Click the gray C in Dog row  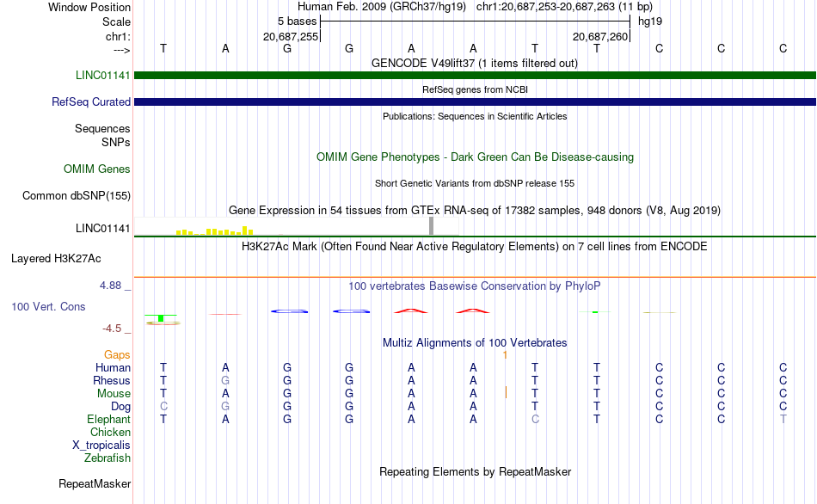pyautogui.click(x=163, y=407)
